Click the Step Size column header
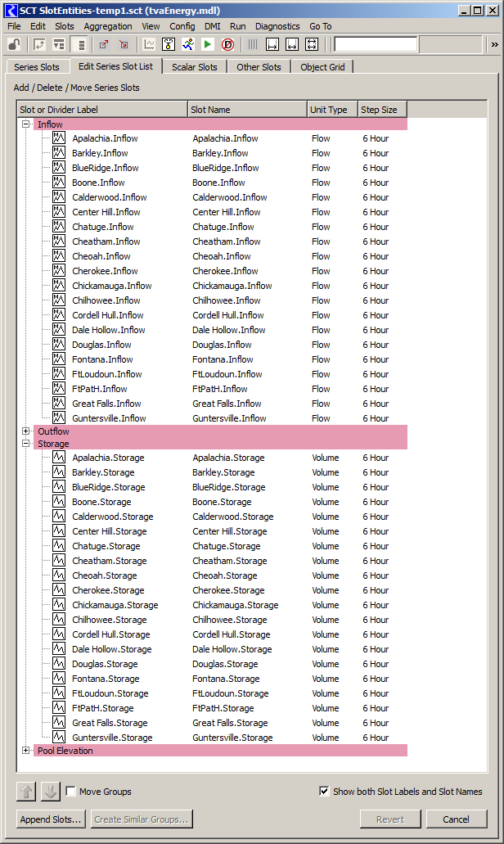 point(383,109)
